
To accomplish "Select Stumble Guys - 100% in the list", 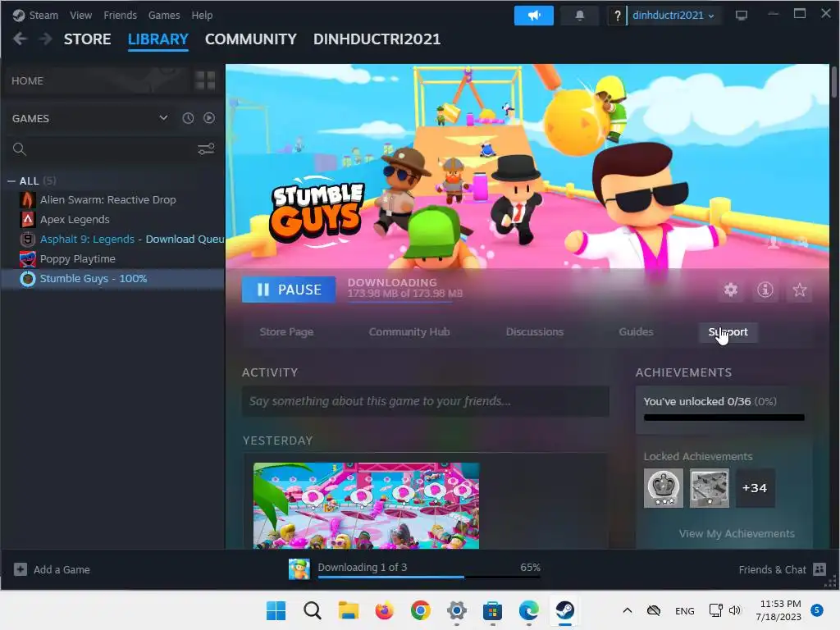I will click(x=112, y=279).
